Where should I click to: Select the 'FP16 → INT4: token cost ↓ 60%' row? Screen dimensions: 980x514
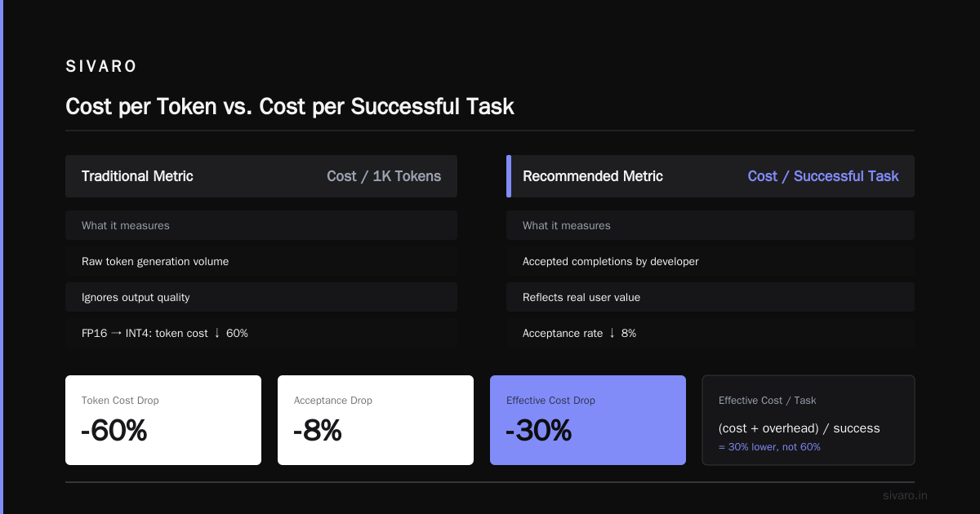[x=261, y=333]
